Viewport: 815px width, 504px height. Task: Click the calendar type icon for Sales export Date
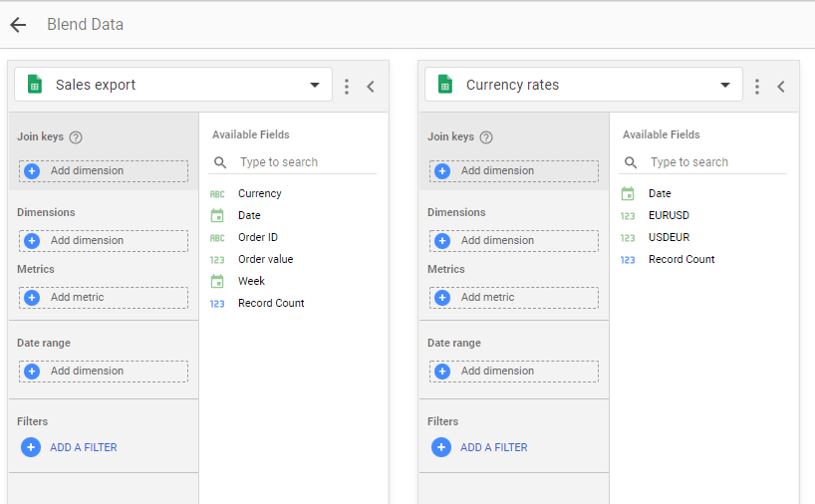click(217, 215)
